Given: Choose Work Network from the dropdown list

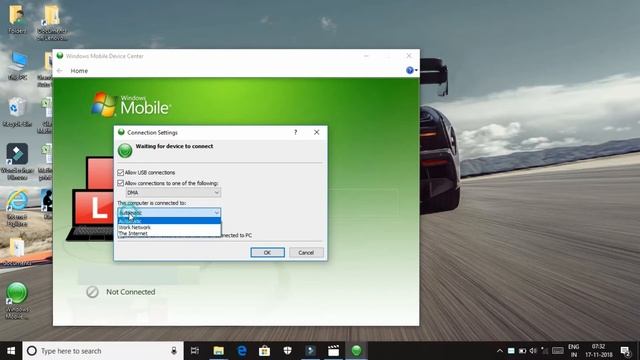Looking at the screenshot, I should coord(169,227).
